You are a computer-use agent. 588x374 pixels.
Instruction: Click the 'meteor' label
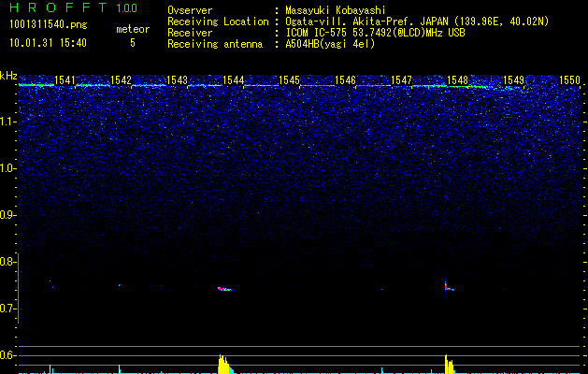(x=133, y=29)
